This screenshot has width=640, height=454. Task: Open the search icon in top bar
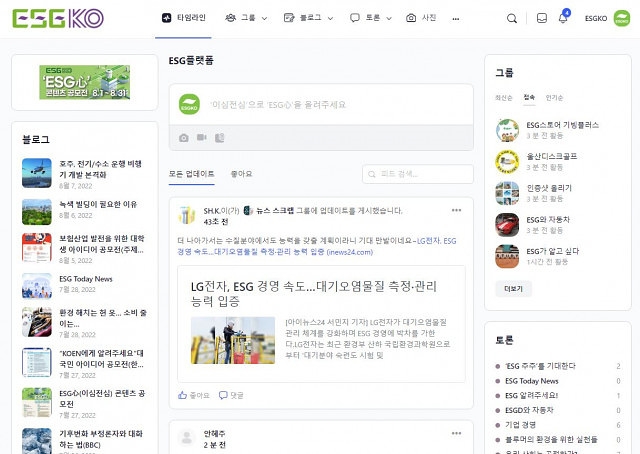pyautogui.click(x=513, y=18)
